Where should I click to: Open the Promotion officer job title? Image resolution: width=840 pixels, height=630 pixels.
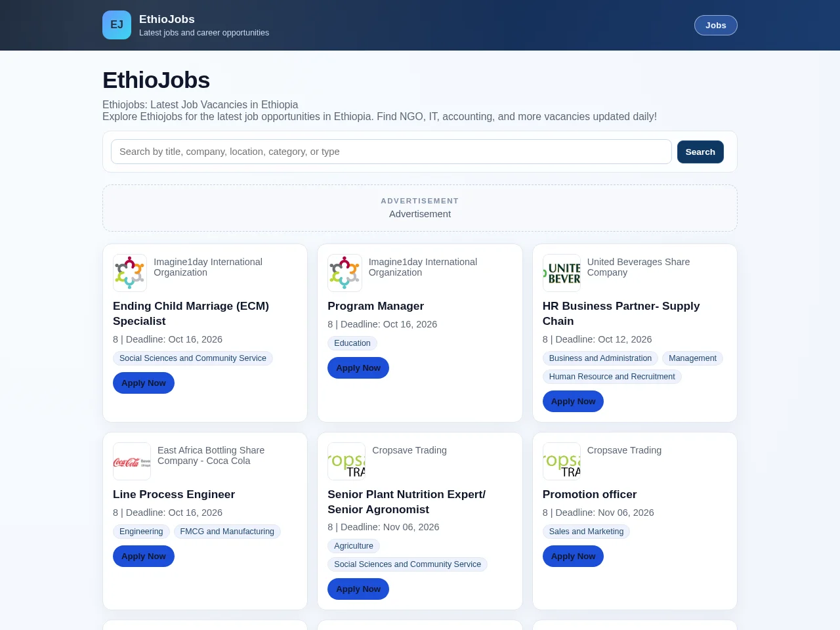(589, 495)
